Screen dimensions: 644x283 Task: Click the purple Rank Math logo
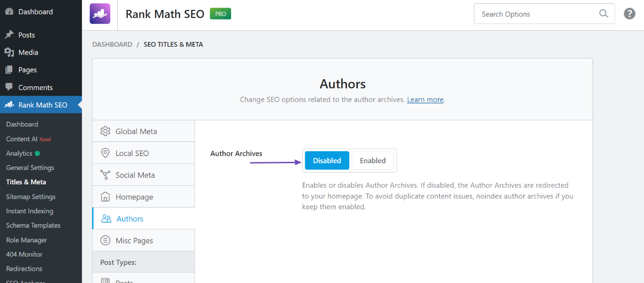coord(100,14)
